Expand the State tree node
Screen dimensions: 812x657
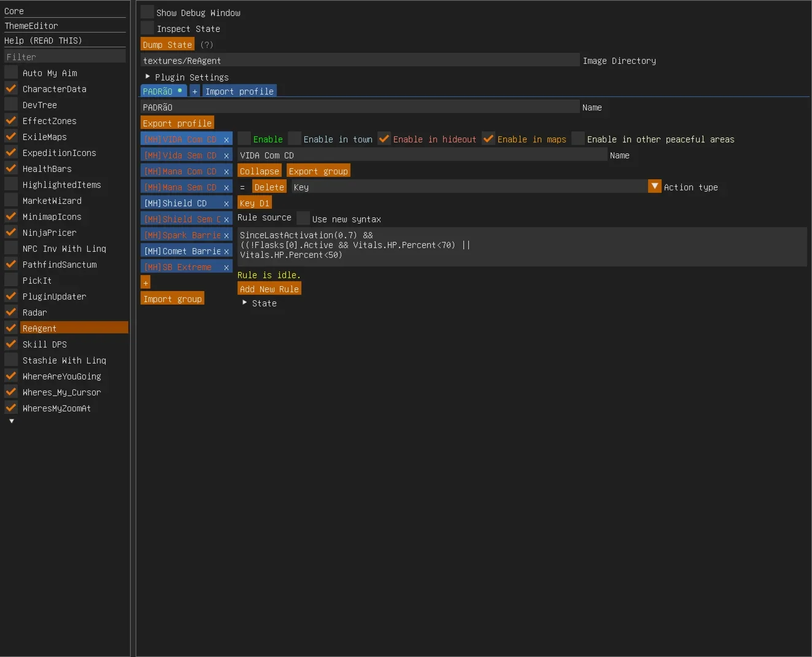pos(244,303)
